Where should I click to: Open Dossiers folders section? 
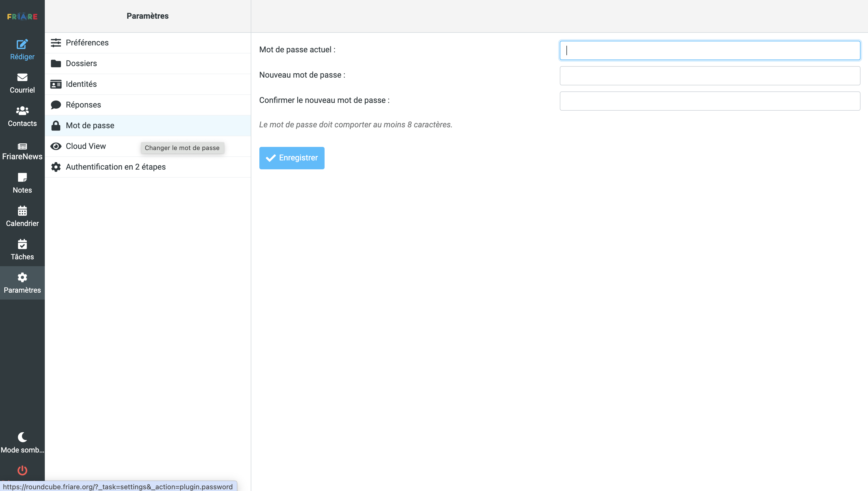(81, 64)
